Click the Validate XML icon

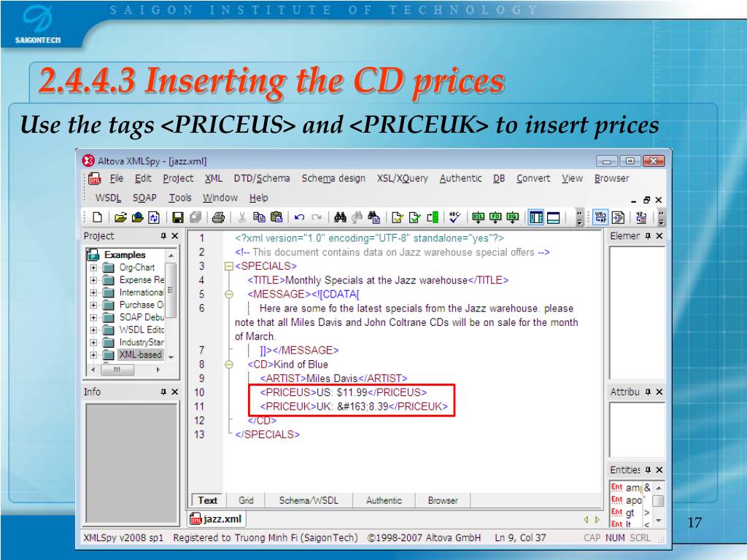point(415,217)
